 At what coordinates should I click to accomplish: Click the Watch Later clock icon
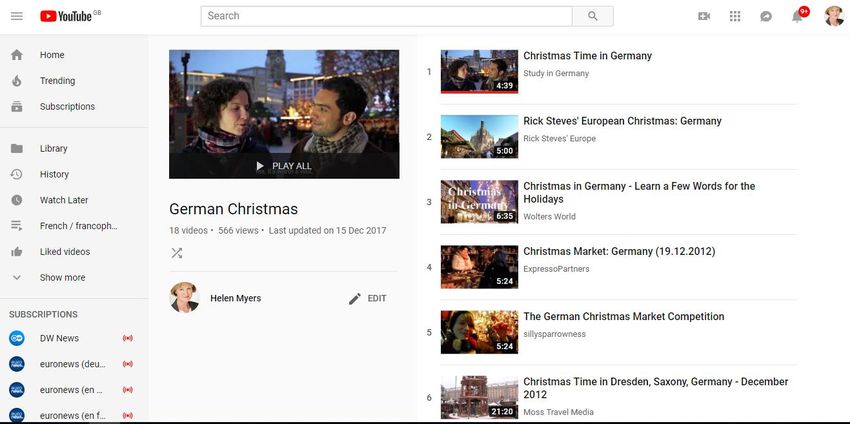(17, 200)
